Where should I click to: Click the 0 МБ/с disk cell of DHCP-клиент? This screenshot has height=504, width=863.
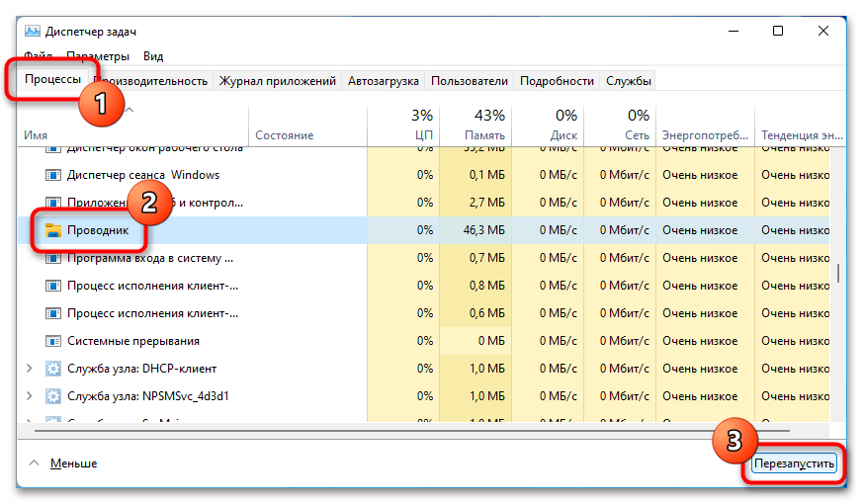click(x=548, y=369)
